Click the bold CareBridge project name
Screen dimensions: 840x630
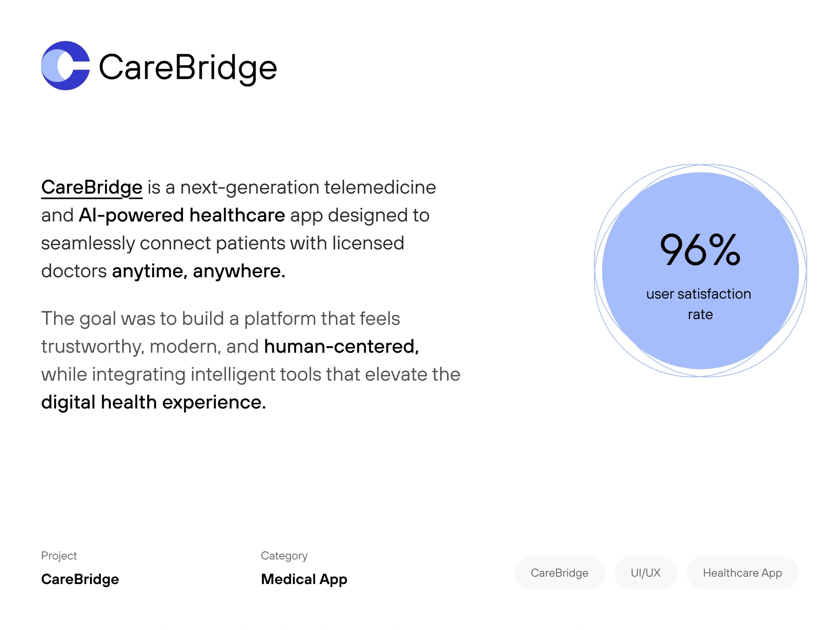(80, 579)
